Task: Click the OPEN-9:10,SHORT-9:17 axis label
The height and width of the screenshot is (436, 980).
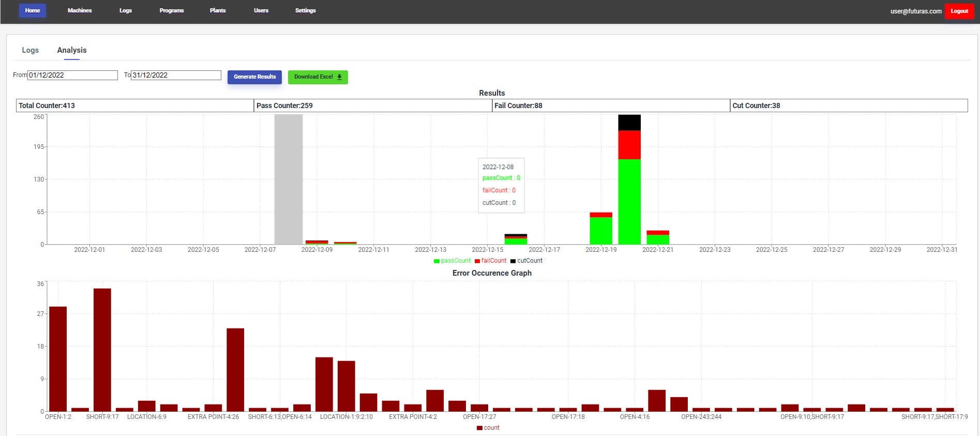Action: click(x=812, y=417)
